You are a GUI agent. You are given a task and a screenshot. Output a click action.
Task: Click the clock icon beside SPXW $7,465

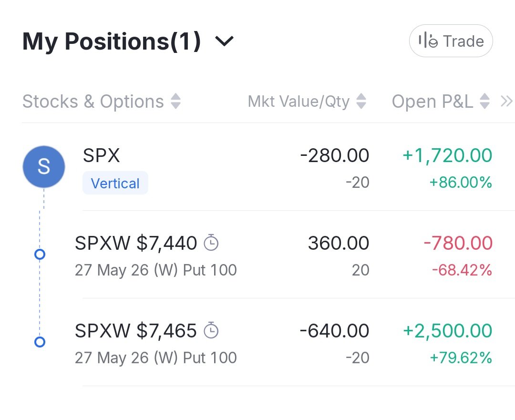click(211, 330)
